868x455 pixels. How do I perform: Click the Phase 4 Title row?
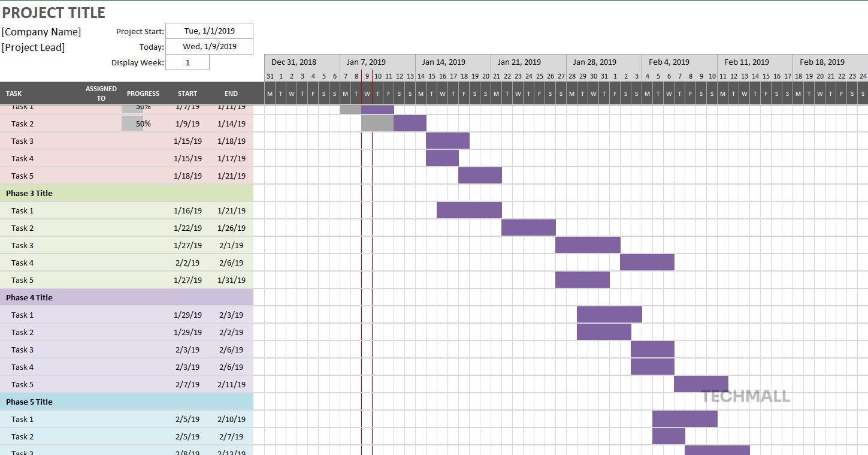tap(28, 297)
